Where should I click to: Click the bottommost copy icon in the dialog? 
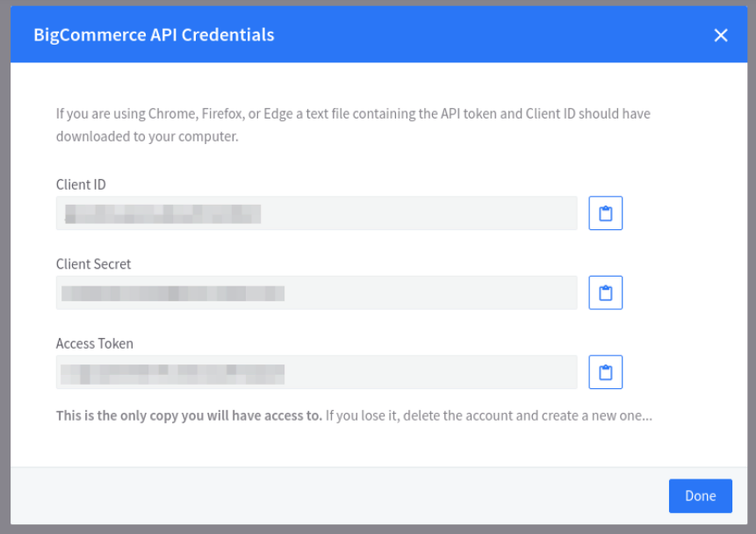tap(605, 372)
